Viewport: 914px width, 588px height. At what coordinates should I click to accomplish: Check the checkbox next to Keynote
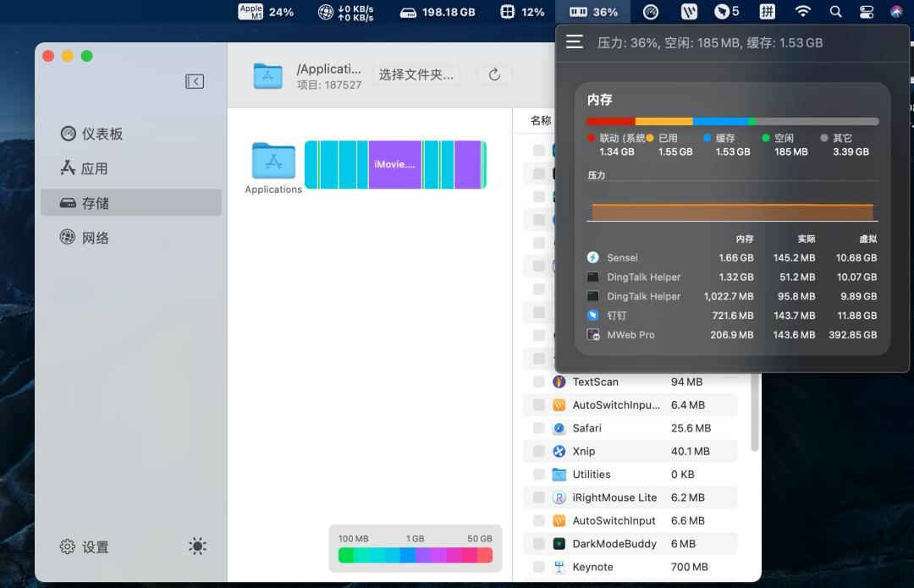click(x=538, y=566)
